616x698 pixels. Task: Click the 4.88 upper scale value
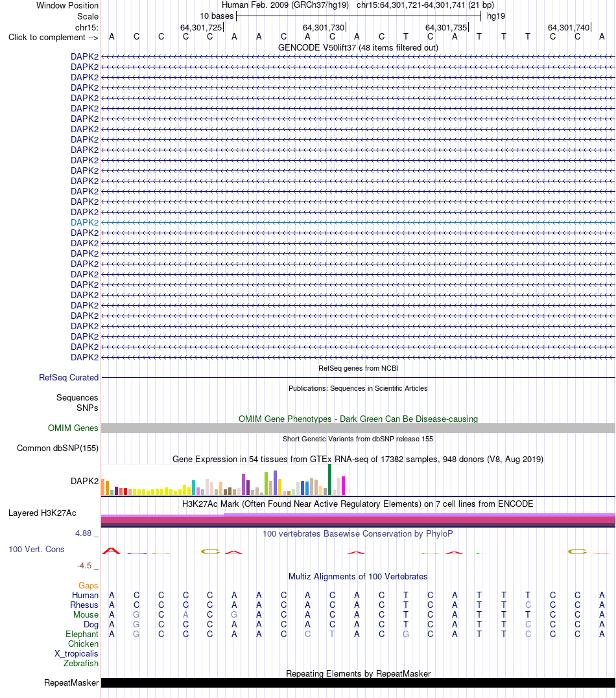point(83,533)
